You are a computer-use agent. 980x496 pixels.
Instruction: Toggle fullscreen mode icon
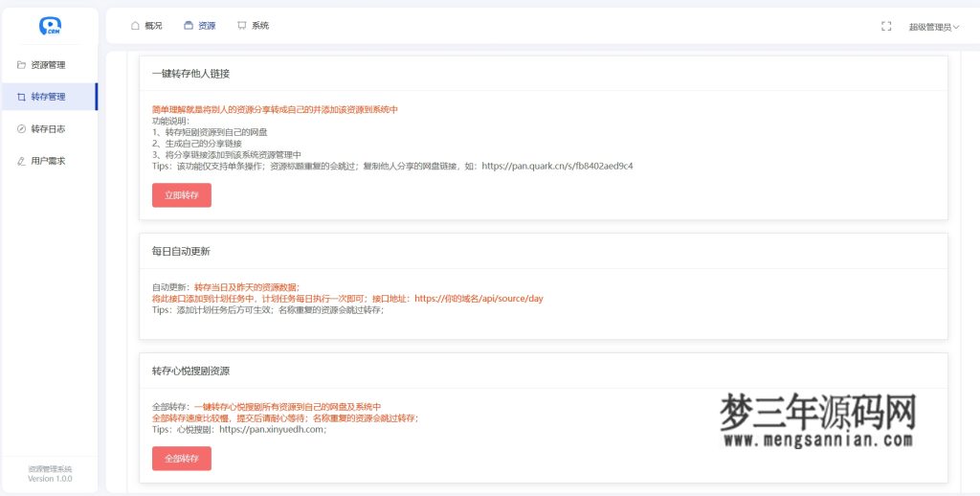coord(886,26)
